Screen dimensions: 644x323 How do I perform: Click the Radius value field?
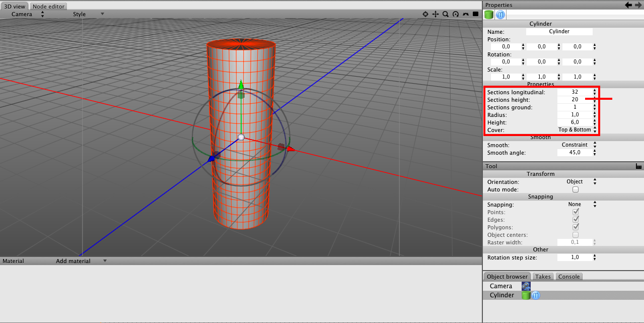575,115
